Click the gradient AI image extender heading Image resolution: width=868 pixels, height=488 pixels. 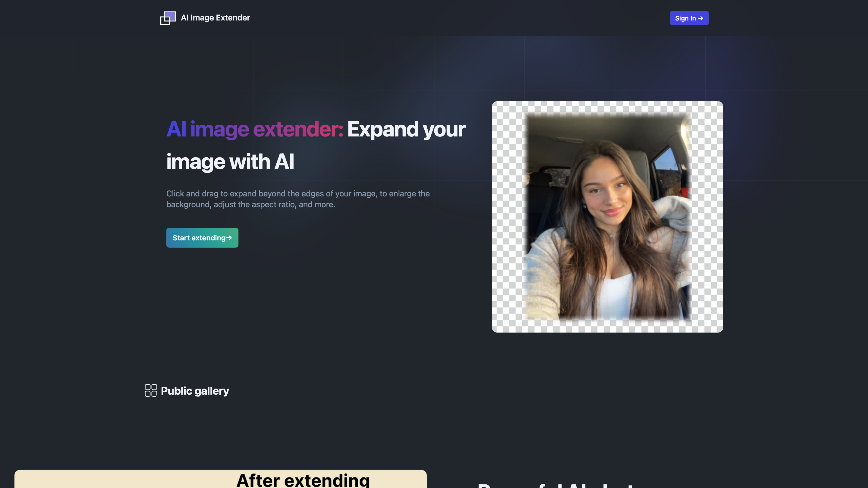point(255,129)
